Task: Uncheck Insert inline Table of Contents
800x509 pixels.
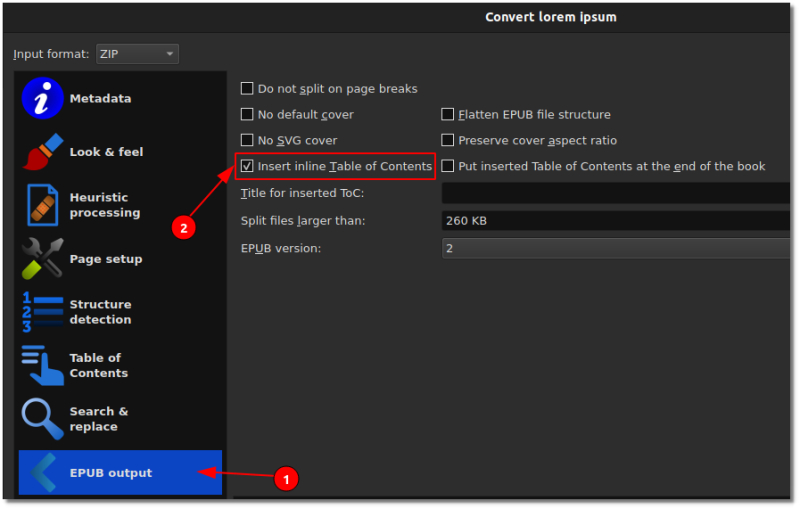Action: 248,166
